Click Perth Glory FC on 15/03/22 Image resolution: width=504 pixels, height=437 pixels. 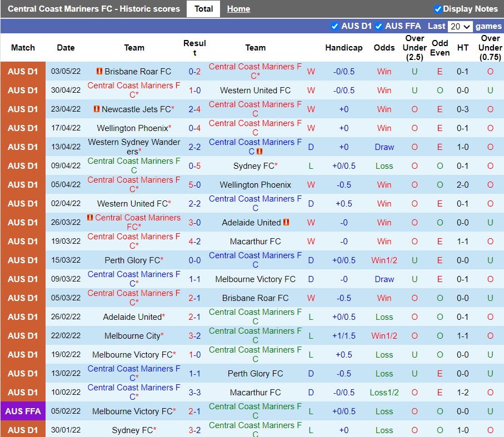coord(132,260)
